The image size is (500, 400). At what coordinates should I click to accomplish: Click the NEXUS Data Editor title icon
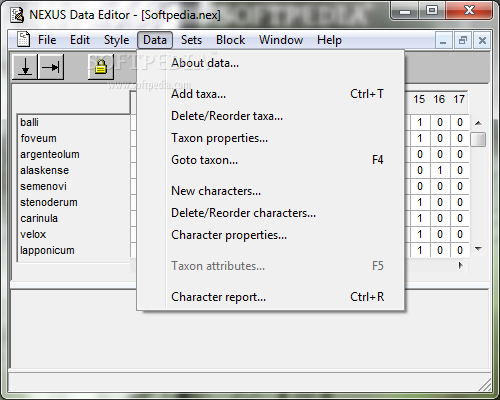pos(17,15)
